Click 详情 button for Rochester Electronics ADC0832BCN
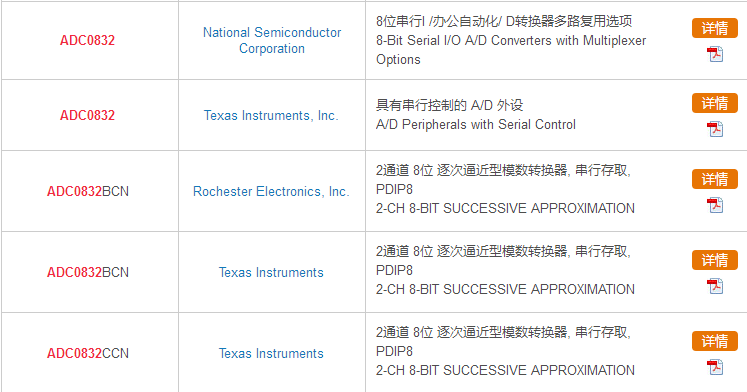Viewport: 747px width, 392px height. coord(715,179)
